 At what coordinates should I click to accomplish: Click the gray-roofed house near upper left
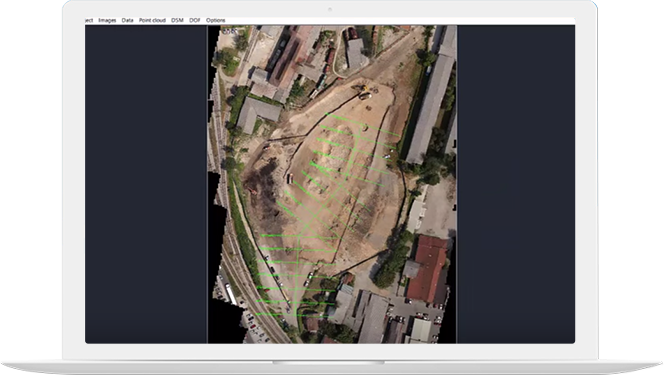coord(257,113)
